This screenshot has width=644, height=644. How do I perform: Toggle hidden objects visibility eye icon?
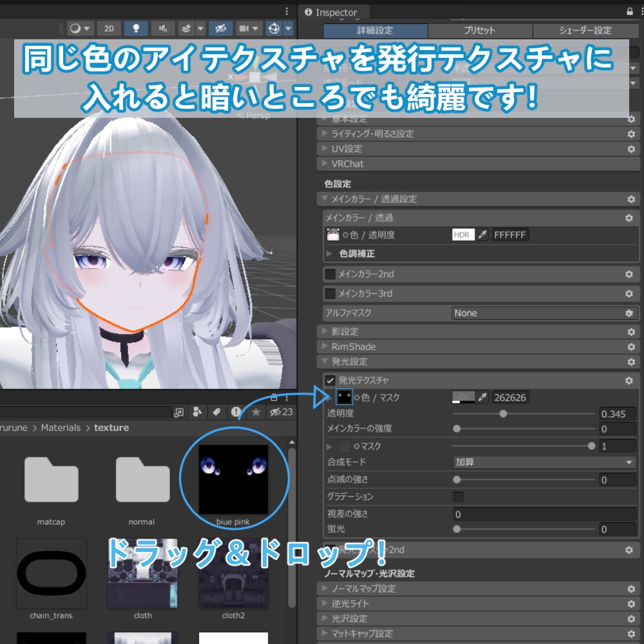[220, 28]
